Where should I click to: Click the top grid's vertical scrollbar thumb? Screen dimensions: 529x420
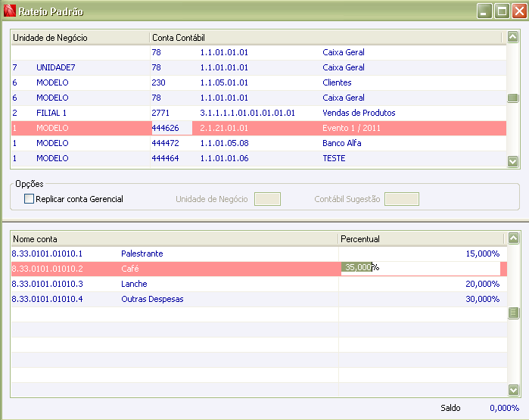click(512, 98)
